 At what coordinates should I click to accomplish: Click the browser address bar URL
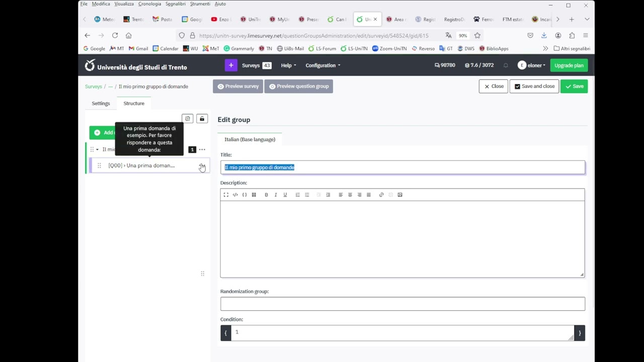coord(313,36)
